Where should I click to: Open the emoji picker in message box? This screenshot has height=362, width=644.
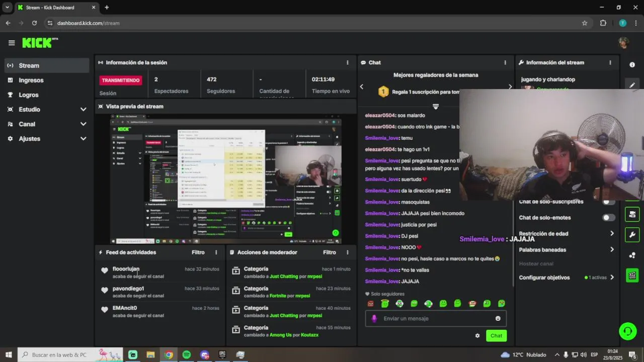[498, 318]
